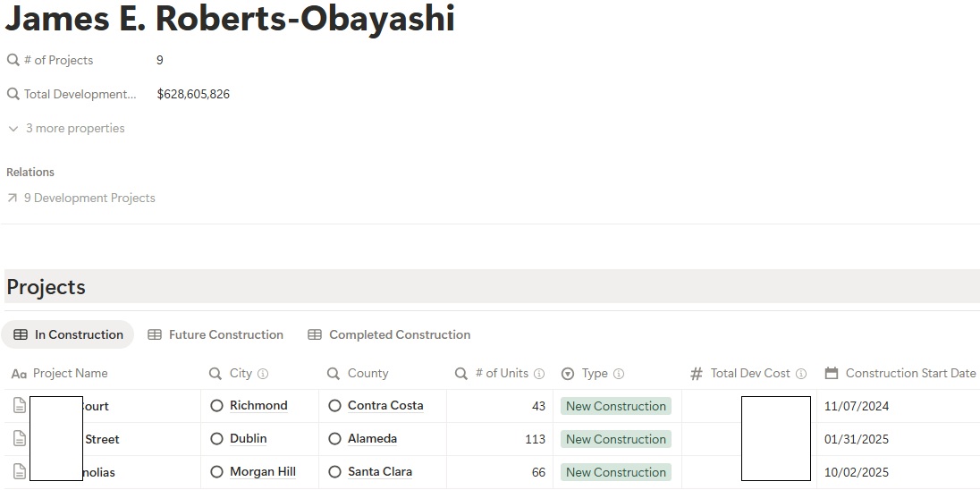Screen dimensions: 980x490
Task: Click the info icon next to City header
Action: click(263, 374)
